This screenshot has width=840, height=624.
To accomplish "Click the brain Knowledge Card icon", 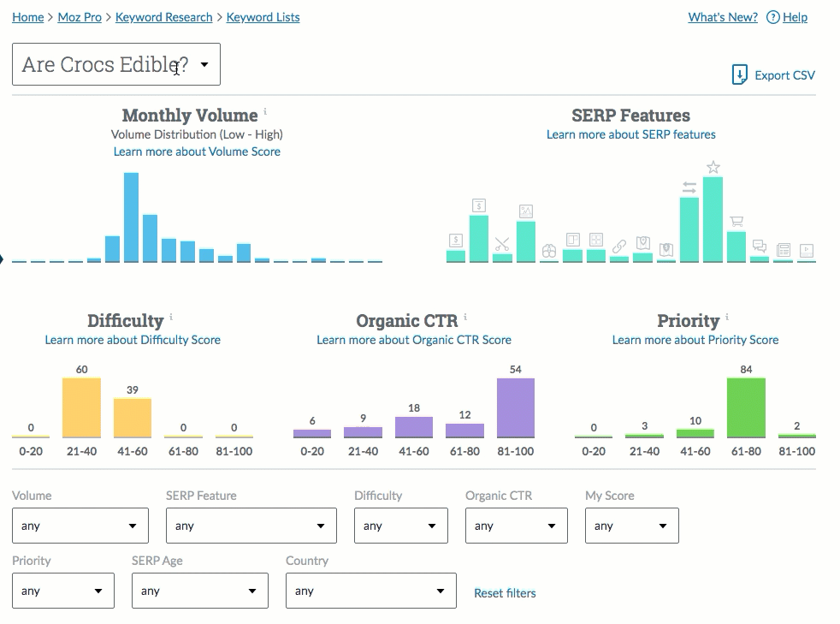I will [x=549, y=251].
